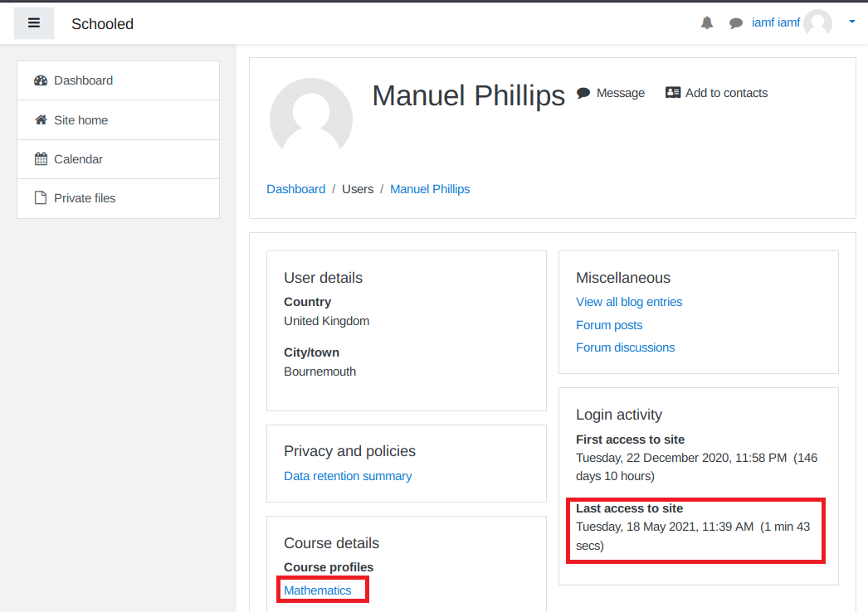Viewport: 868px width, 612px height.
Task: Click the iamf iamf username link
Action: click(775, 23)
